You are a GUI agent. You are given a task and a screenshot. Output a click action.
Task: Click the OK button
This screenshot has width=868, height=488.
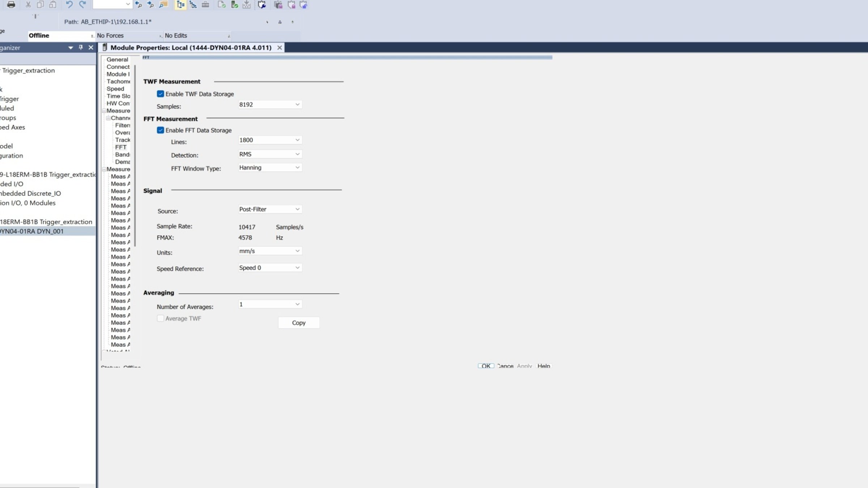pyautogui.click(x=486, y=366)
